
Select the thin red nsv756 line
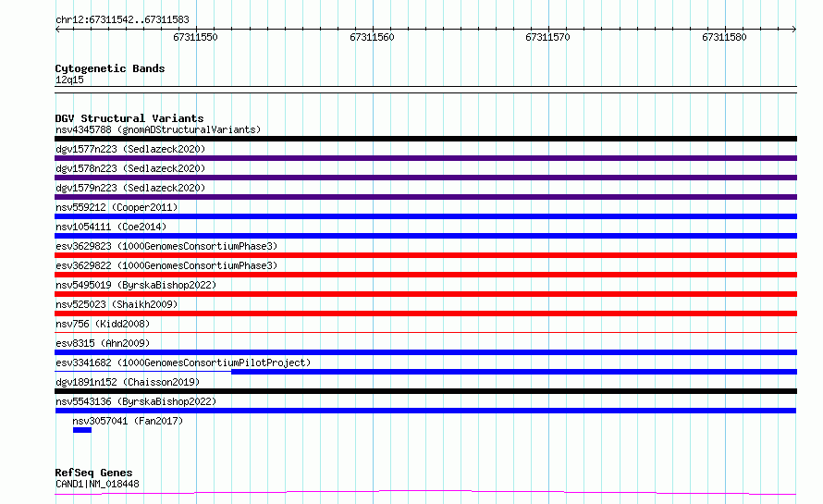425,332
